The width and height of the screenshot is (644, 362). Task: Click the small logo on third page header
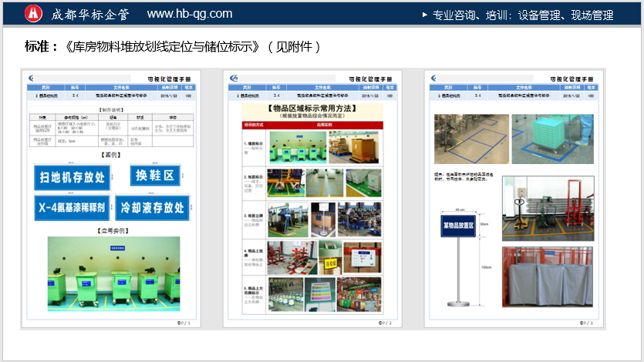(x=435, y=79)
